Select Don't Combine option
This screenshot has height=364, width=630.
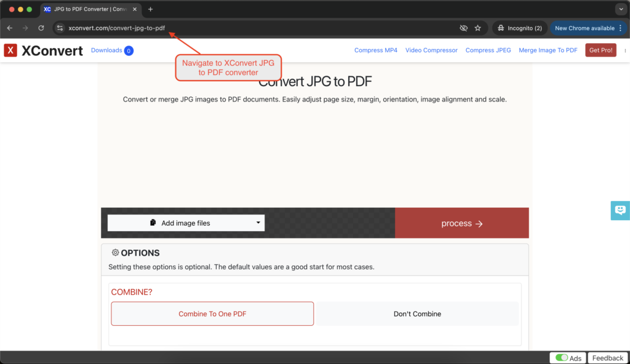coord(417,314)
